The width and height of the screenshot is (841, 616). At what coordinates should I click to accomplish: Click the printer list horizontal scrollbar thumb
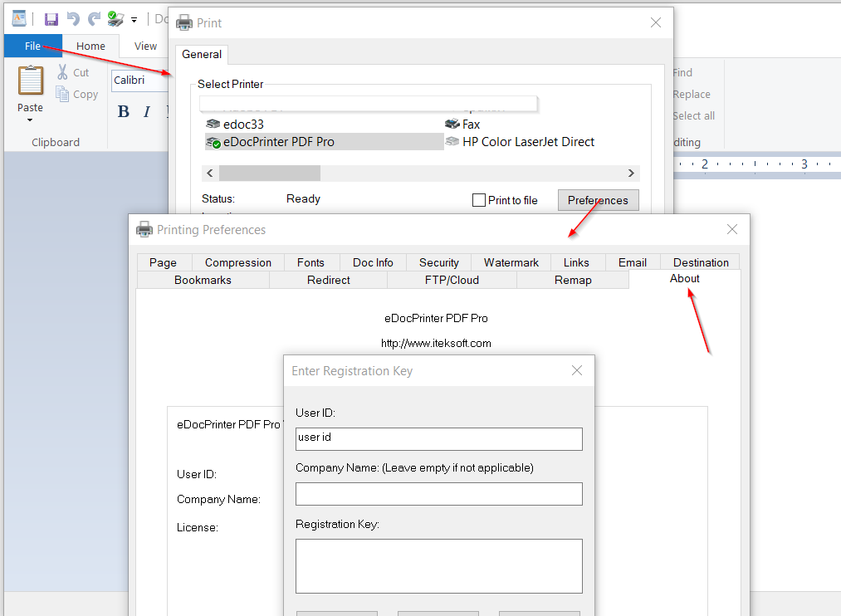point(270,174)
